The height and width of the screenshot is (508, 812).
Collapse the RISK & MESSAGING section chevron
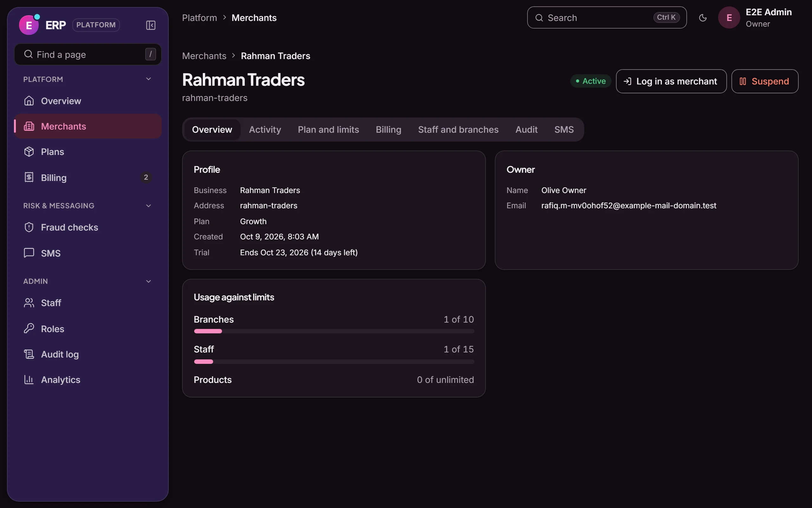[x=149, y=206]
